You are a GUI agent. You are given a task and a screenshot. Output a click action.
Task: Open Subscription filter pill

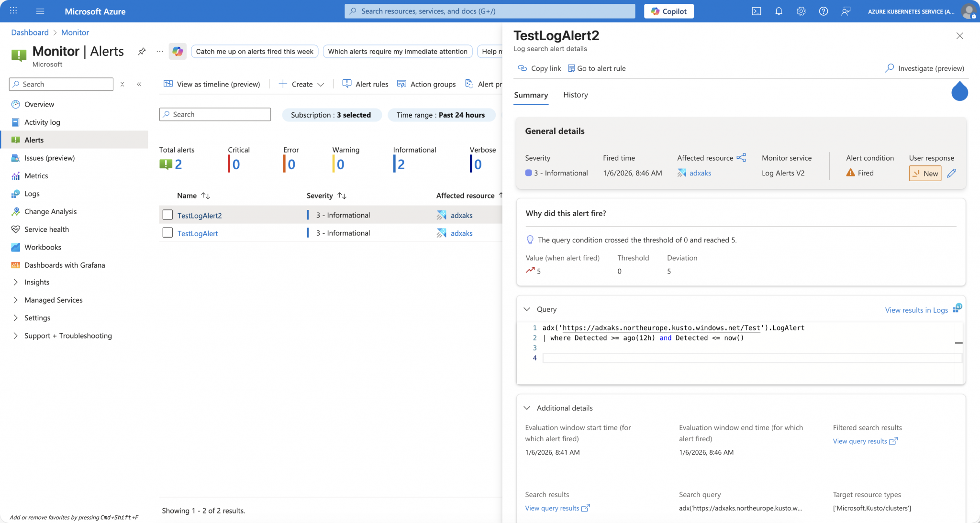coord(331,115)
